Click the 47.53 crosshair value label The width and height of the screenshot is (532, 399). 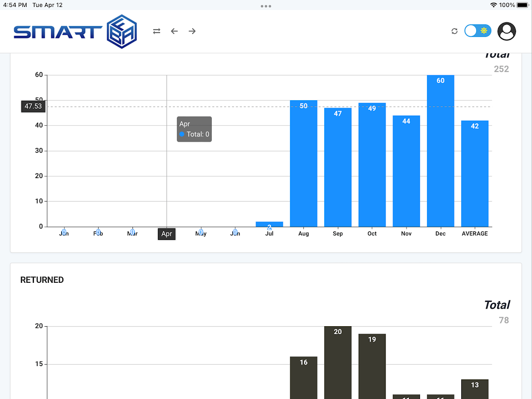[x=33, y=106]
